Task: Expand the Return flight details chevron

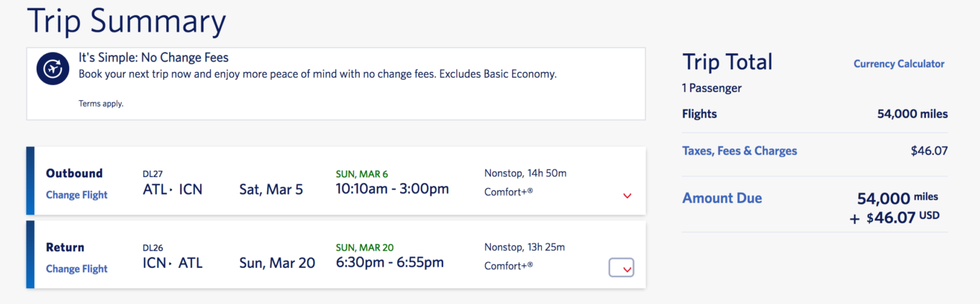Action: pos(622,268)
